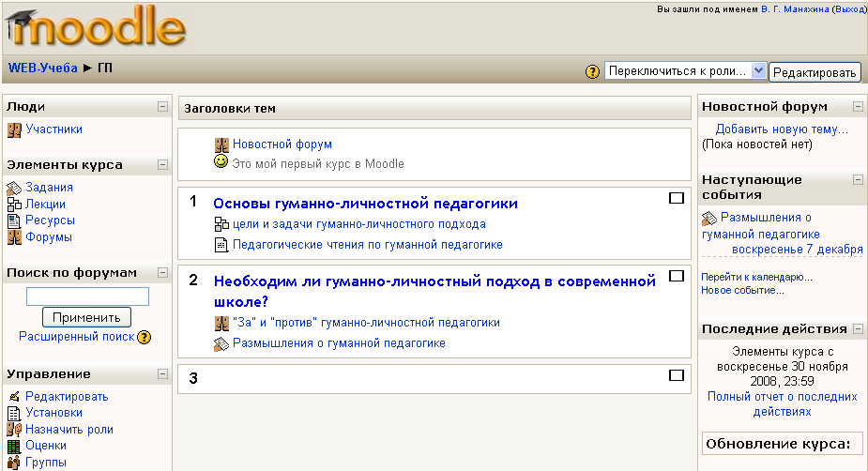Click the Оценки grades icon
Screen dimensions: 868x471
[14, 447]
